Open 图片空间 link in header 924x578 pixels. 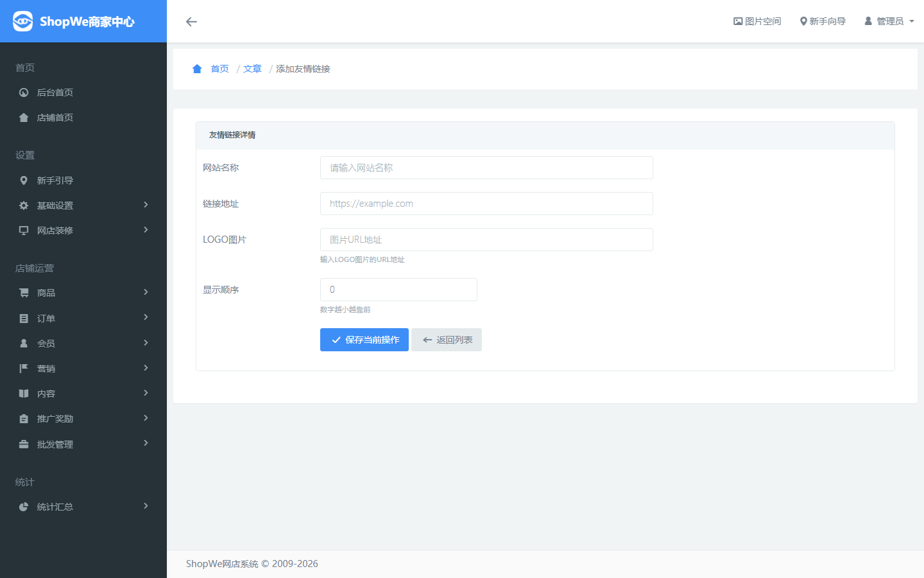757,21
